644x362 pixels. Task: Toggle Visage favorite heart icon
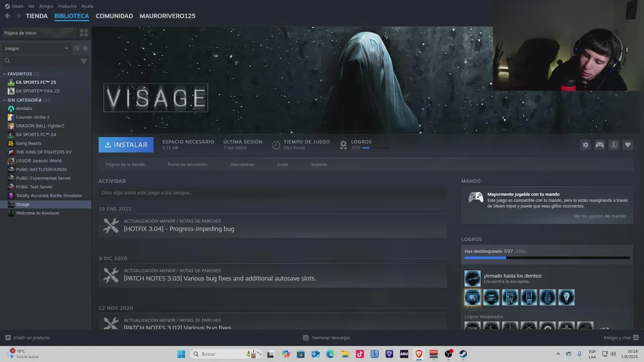(628, 145)
